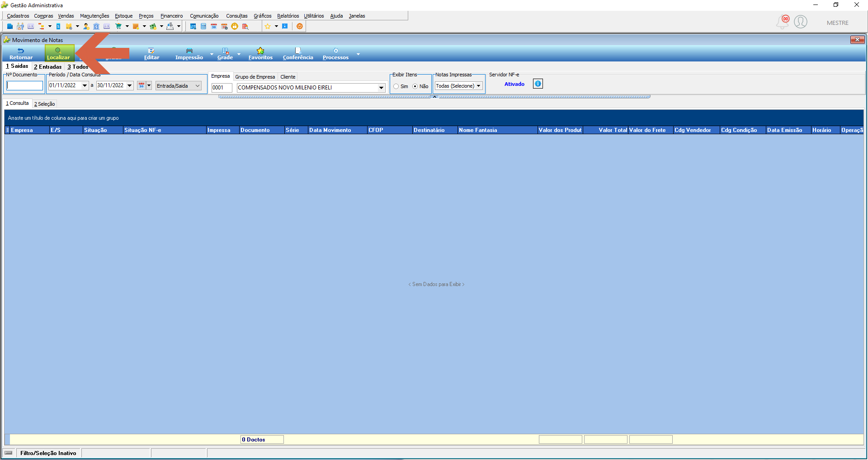The width and height of the screenshot is (868, 460).
Task: Expand the end date 30/11/2022 dropdown
Action: tap(129, 85)
